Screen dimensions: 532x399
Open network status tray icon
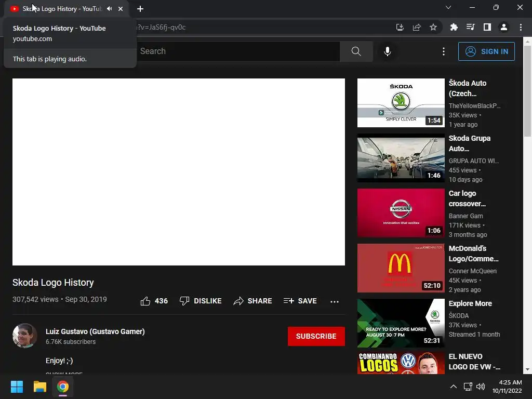click(x=468, y=387)
